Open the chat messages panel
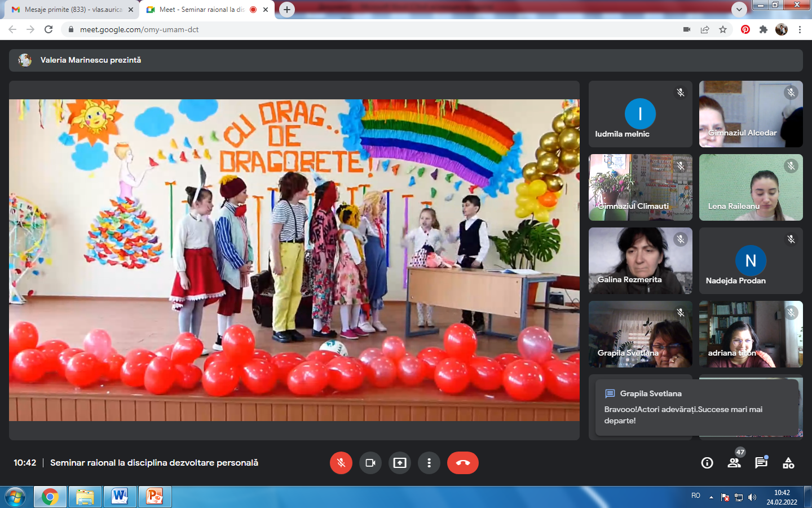 point(761,463)
